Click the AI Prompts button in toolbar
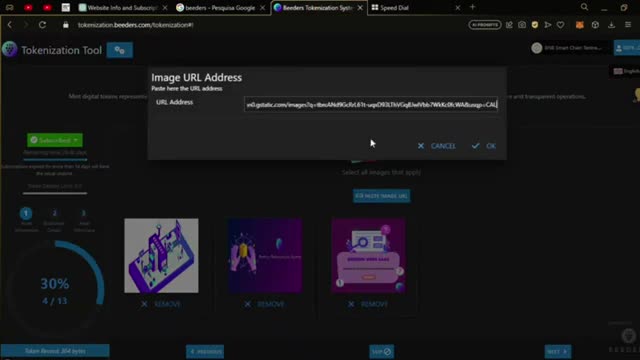Screen dimensions: 640x360 (484, 25)
